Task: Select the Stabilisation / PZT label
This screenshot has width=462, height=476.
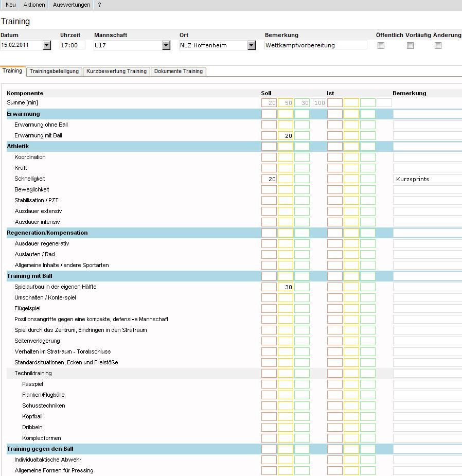Action: 37,200
